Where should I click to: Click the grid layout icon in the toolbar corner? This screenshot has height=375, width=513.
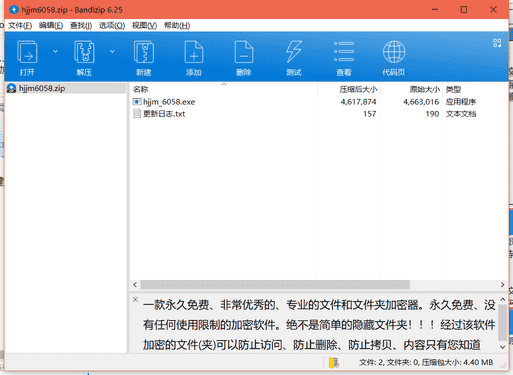[x=497, y=43]
